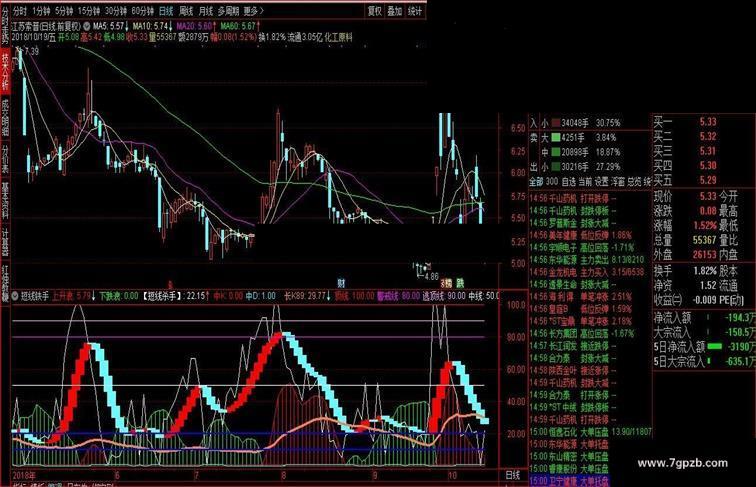The height and width of the screenshot is (487, 756).
Task: Click 换手 value 1.82%
Action: 705,271
